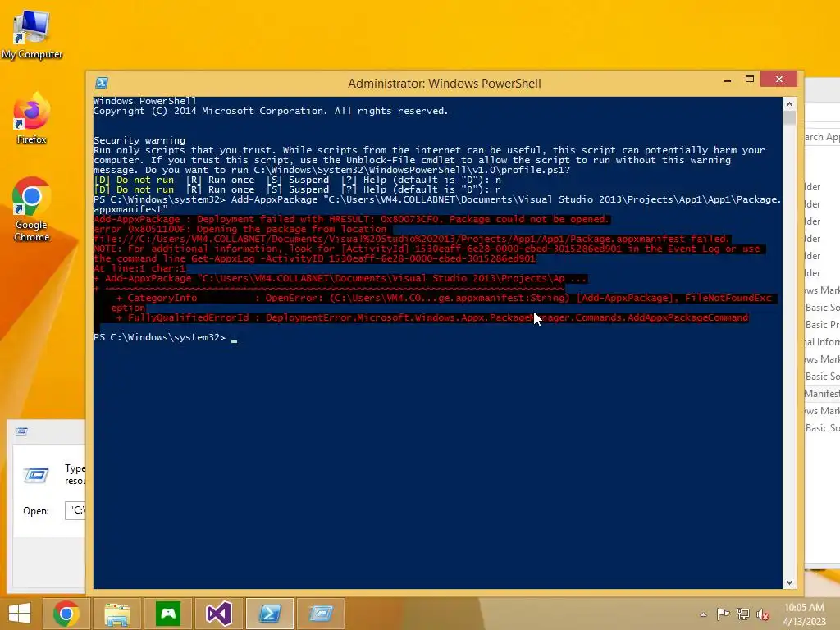Click the PowerShell scrollbar thumb

tap(789, 118)
